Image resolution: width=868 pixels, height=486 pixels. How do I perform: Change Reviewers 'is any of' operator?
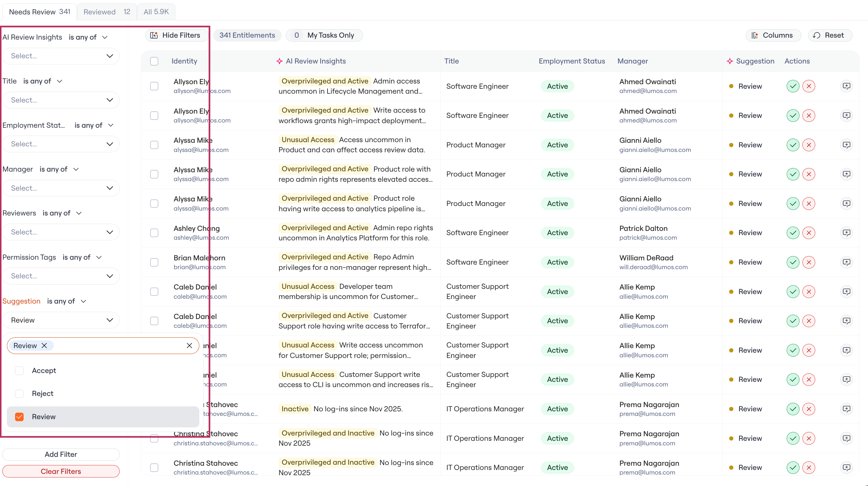click(62, 213)
